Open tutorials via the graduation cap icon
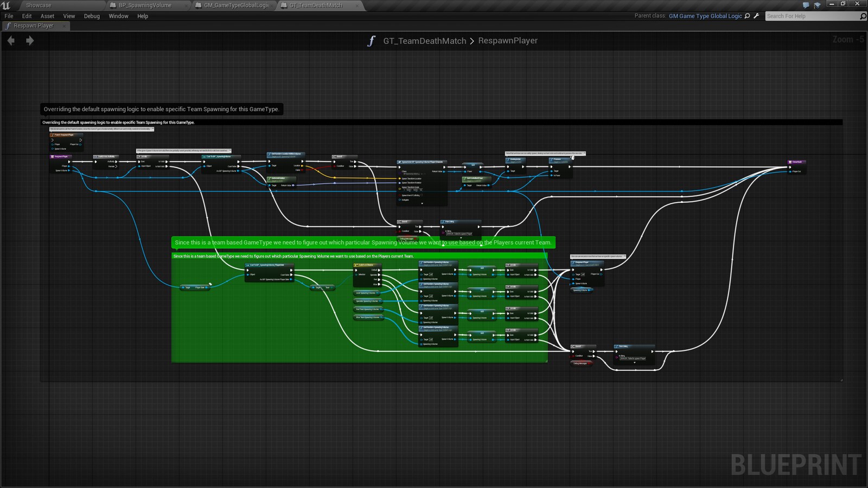 pyautogui.click(x=818, y=5)
